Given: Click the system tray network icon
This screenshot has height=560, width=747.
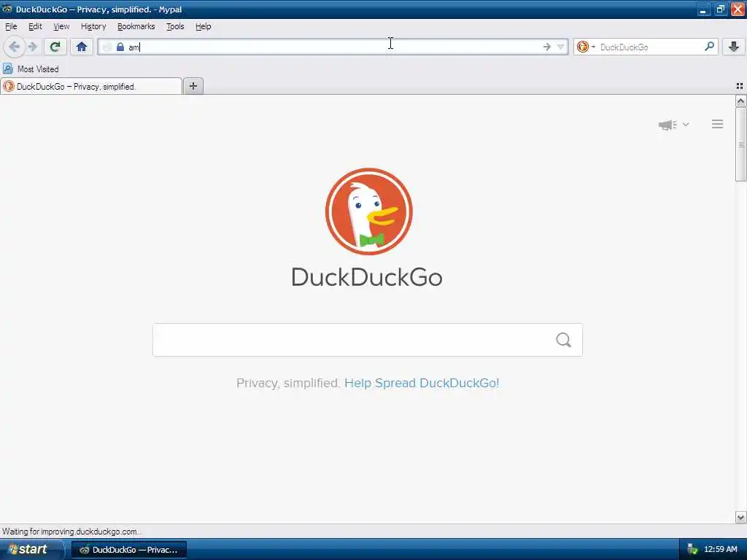Looking at the screenshot, I should point(692,550).
